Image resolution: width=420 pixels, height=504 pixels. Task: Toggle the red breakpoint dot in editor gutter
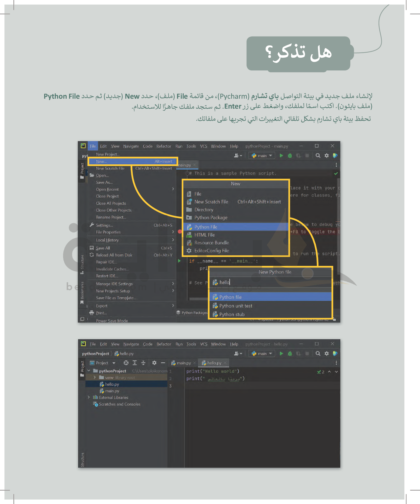click(180, 231)
